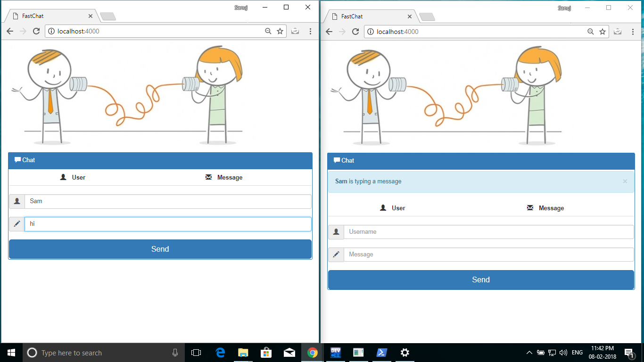This screenshot has height=362, width=644.
Task: Bookmark page with star in right window
Action: click(603, 32)
